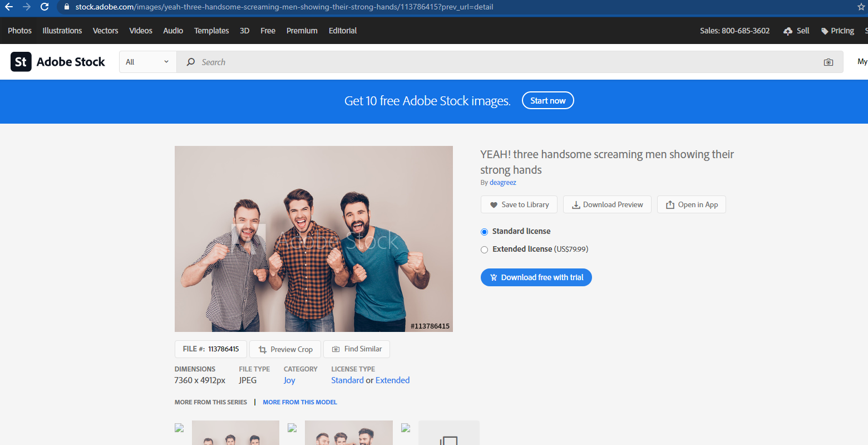Open the Editorial menu

(343, 31)
